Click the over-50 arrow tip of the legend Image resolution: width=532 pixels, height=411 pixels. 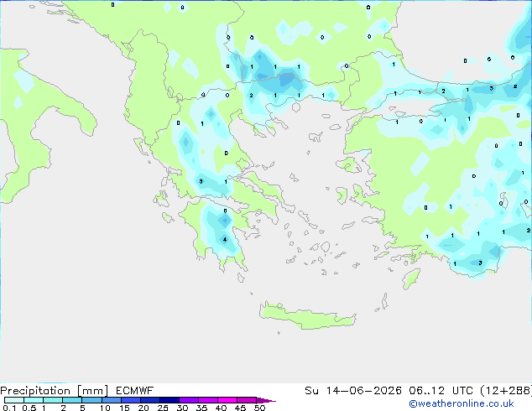tap(266, 401)
